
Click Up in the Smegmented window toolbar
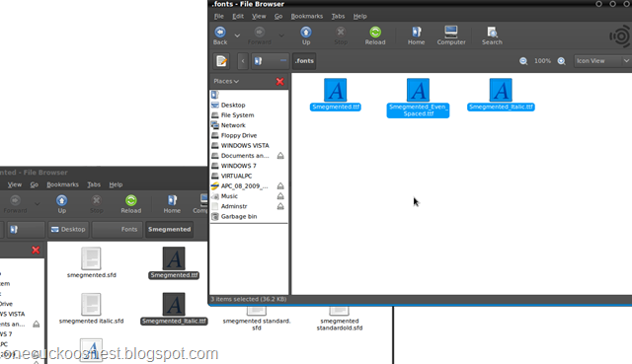(x=61, y=204)
